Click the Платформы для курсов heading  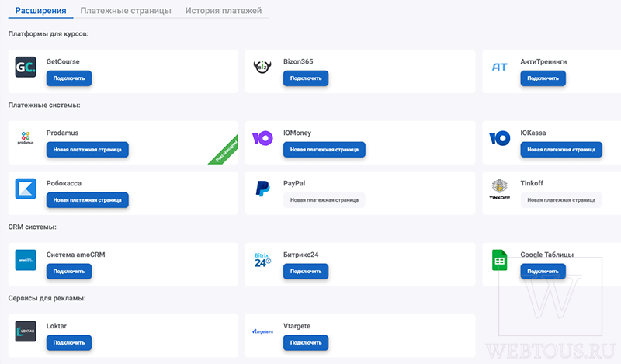point(48,33)
